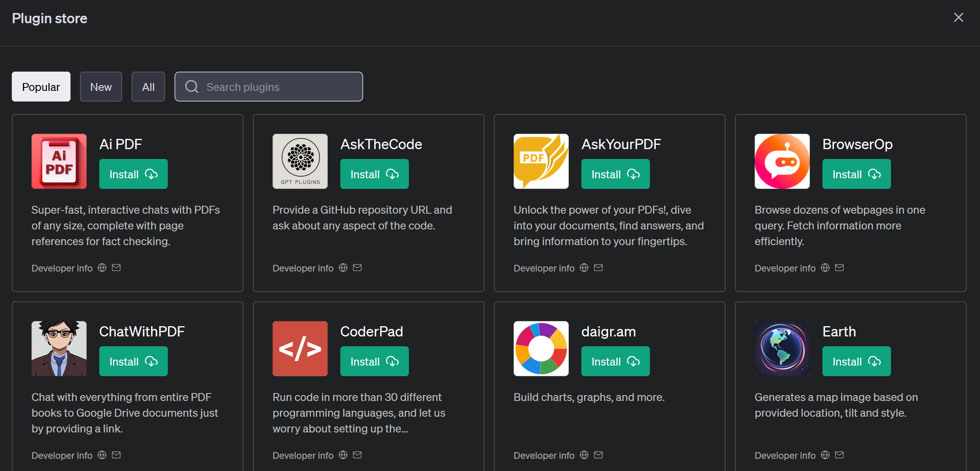This screenshot has width=980, height=471.
Task: Open AskYourPDF developer email icon
Action: point(598,268)
